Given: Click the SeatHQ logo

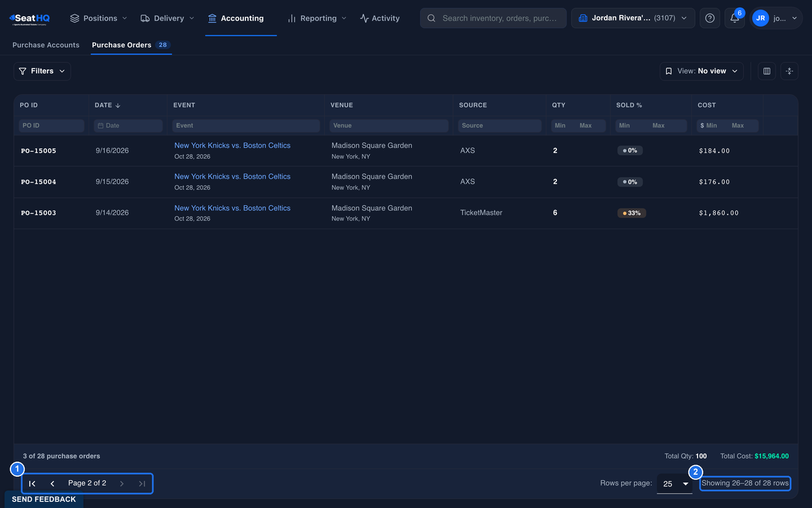Looking at the screenshot, I should [30, 18].
